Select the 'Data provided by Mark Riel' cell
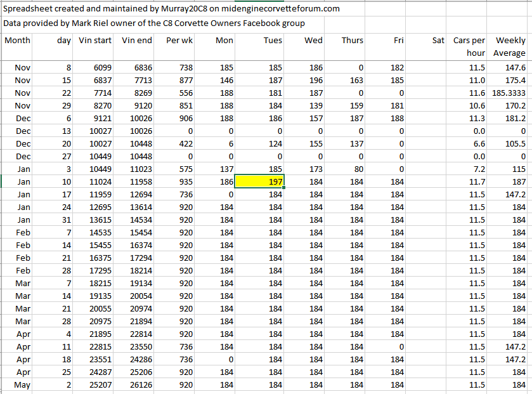Viewport: 532px width, 394px height. [x=154, y=23]
